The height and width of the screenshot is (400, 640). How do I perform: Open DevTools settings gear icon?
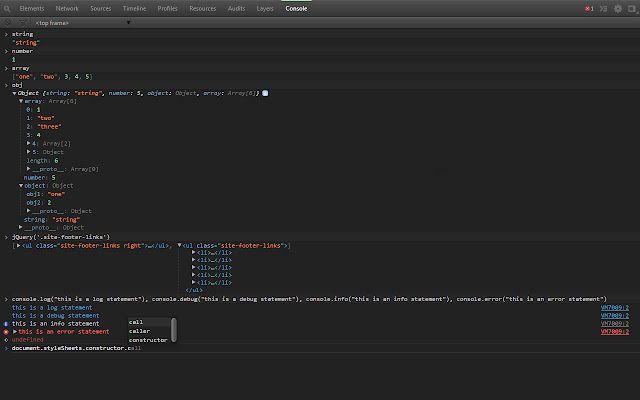(x=618, y=7)
